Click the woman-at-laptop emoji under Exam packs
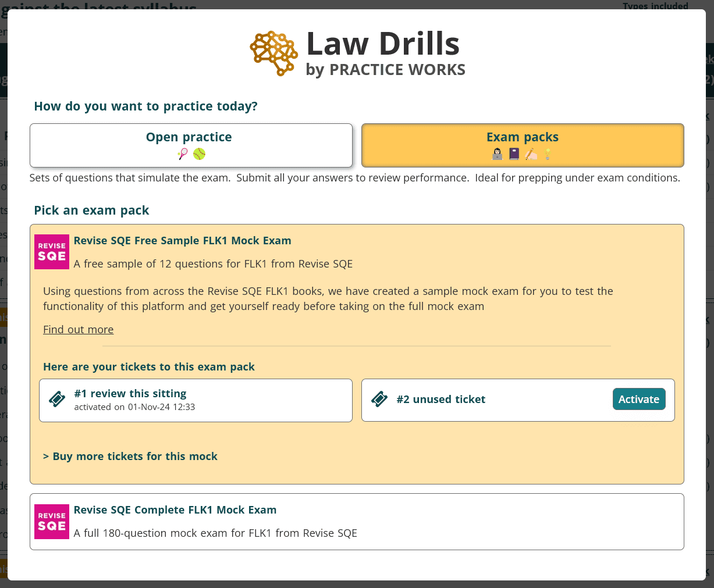Screen dimensions: 714x588 [497, 154]
